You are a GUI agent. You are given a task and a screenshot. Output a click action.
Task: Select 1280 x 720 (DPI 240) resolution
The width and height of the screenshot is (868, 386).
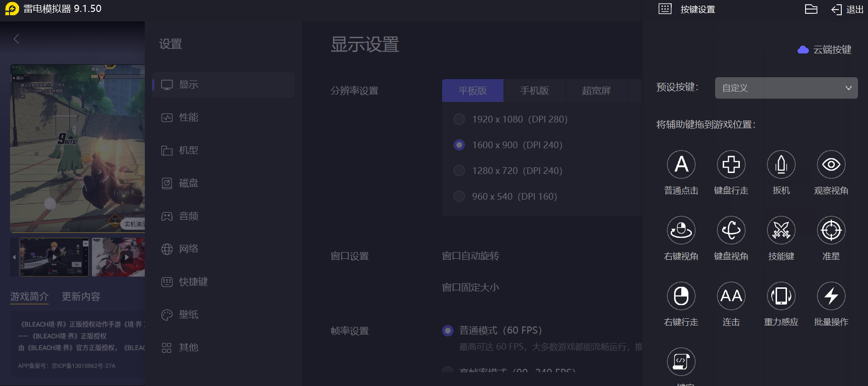pyautogui.click(x=508, y=171)
